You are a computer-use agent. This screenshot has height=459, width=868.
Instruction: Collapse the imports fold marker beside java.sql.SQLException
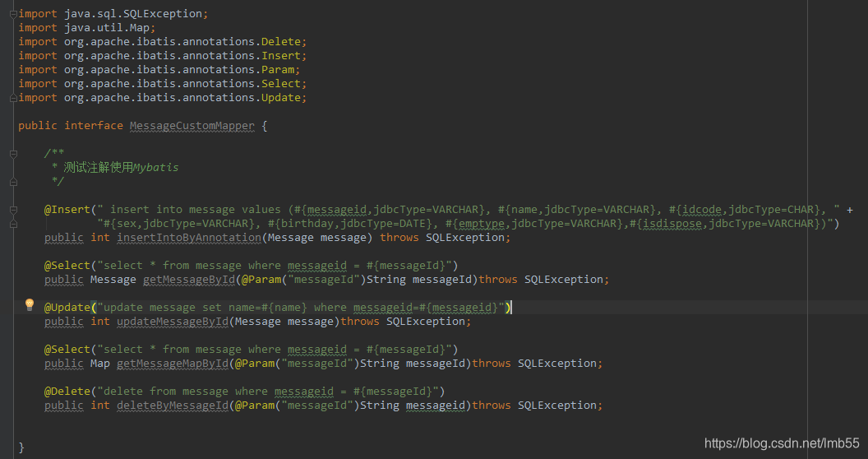click(13, 15)
